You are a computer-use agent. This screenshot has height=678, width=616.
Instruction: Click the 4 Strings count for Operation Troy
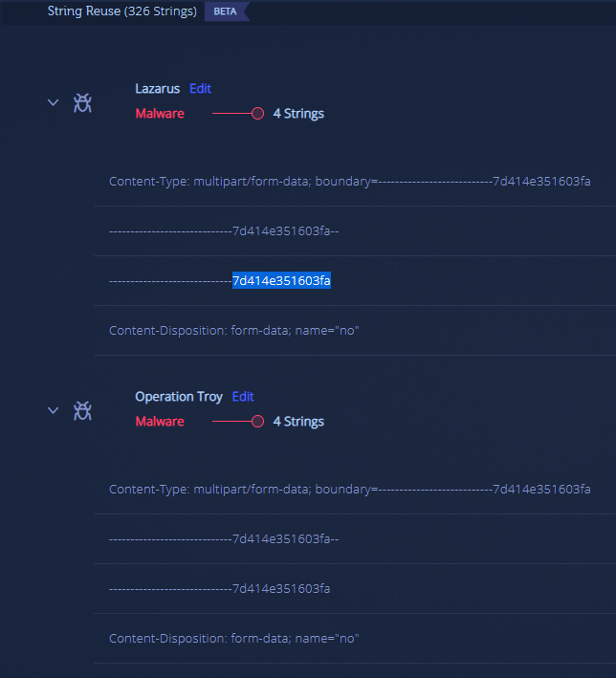point(298,421)
